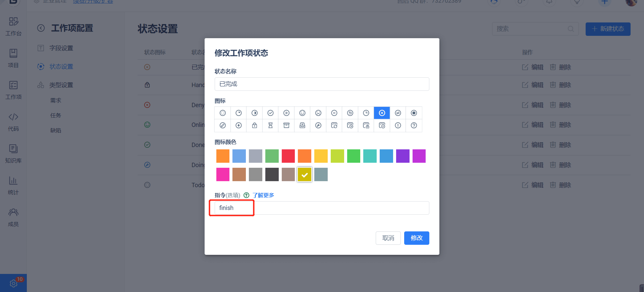
Task: Open settings gear with badge 10
Action: (13, 283)
